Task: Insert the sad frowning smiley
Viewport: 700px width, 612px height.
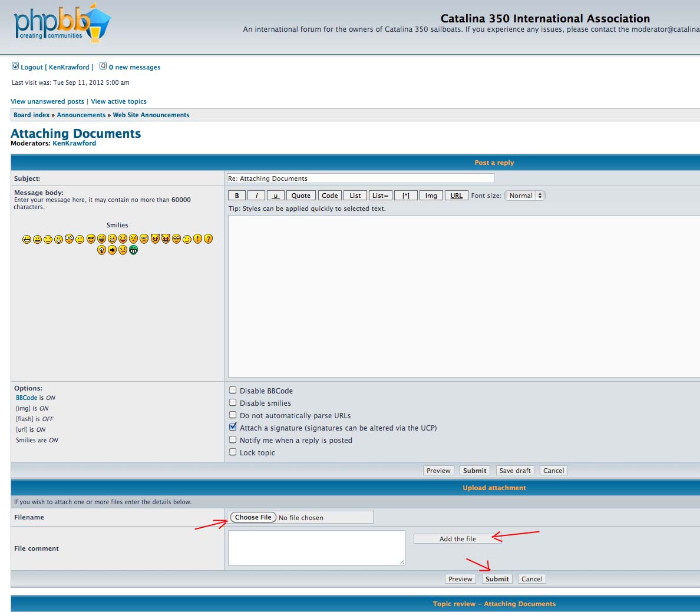Action: point(48,239)
